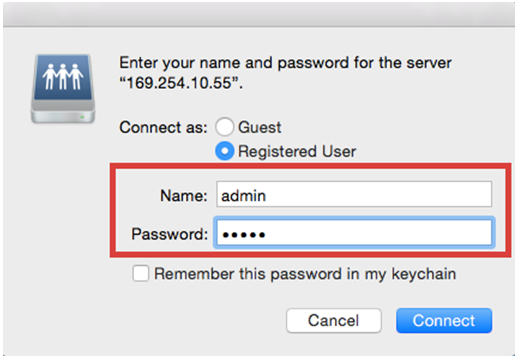The width and height of the screenshot is (518, 360).
Task: Click the masked password dots
Action: (244, 235)
